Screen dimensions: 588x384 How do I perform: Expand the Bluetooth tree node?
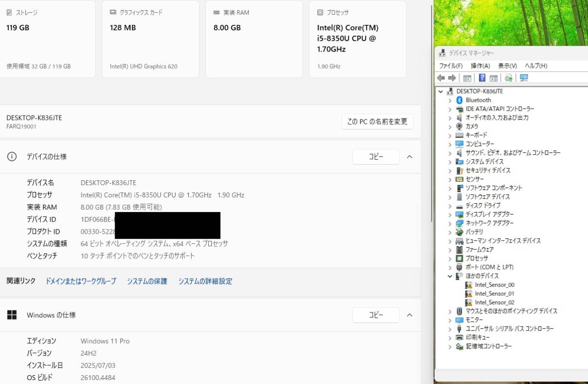coord(450,100)
